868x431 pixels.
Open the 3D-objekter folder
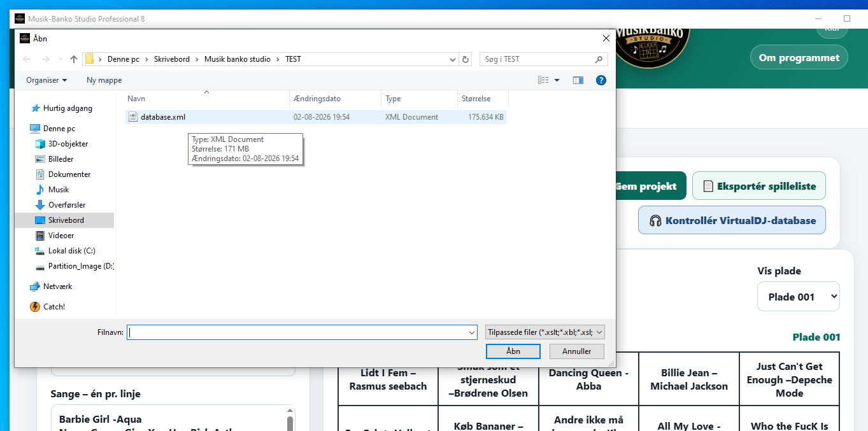[68, 144]
